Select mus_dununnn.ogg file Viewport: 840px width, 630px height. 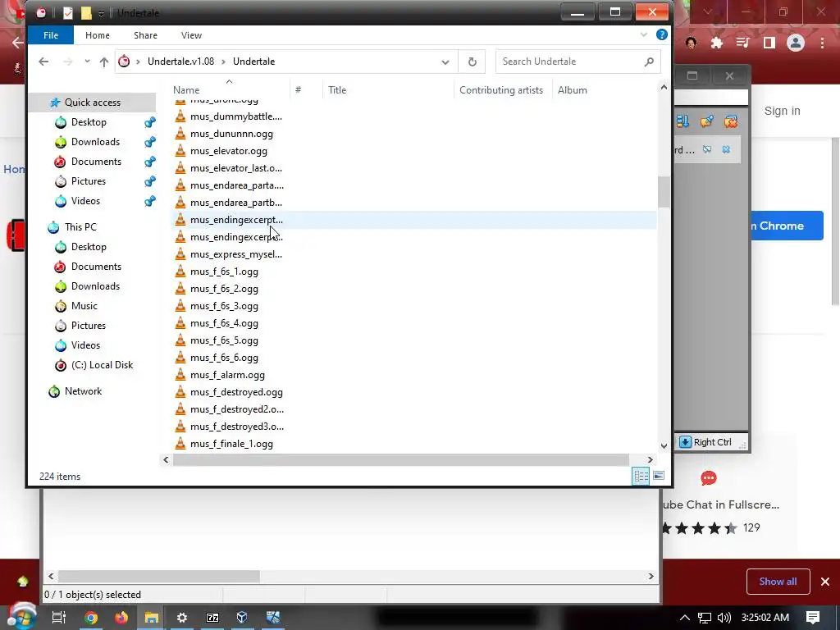(x=231, y=134)
